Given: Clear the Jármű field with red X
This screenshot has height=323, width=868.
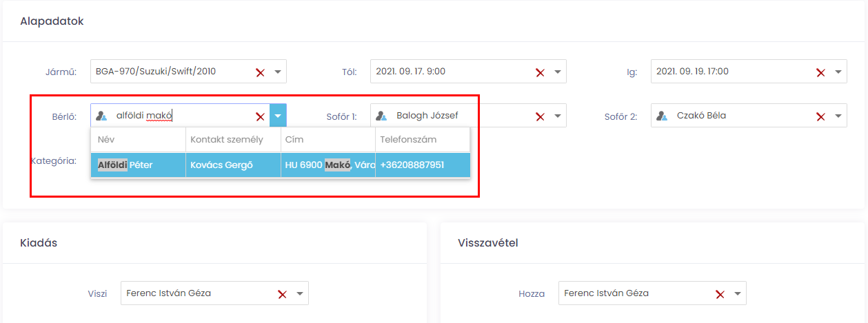Looking at the screenshot, I should [260, 72].
